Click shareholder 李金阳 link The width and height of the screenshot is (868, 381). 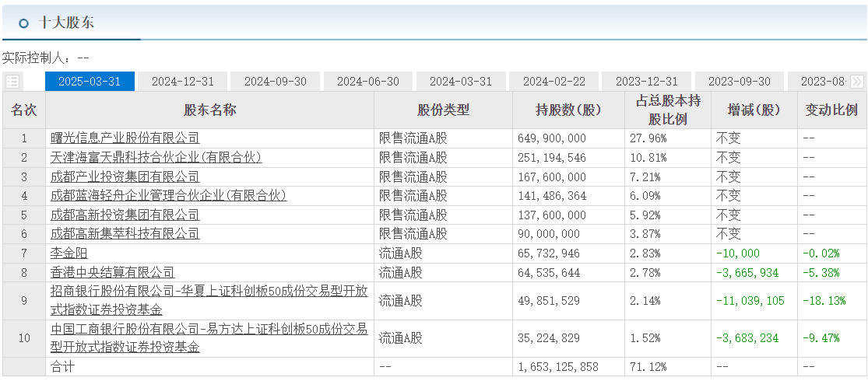coord(69,253)
